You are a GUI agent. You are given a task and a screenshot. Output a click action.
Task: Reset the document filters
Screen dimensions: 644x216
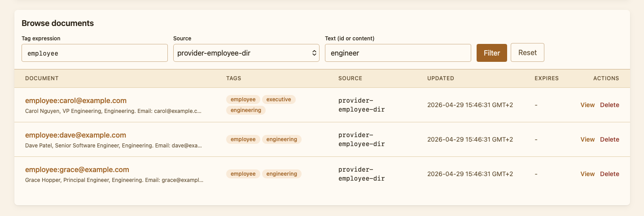click(x=527, y=52)
